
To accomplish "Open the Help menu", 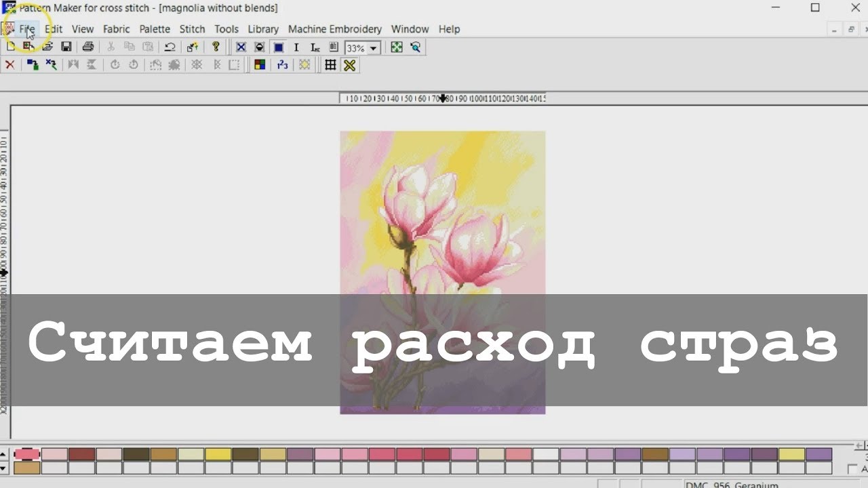I will (449, 29).
